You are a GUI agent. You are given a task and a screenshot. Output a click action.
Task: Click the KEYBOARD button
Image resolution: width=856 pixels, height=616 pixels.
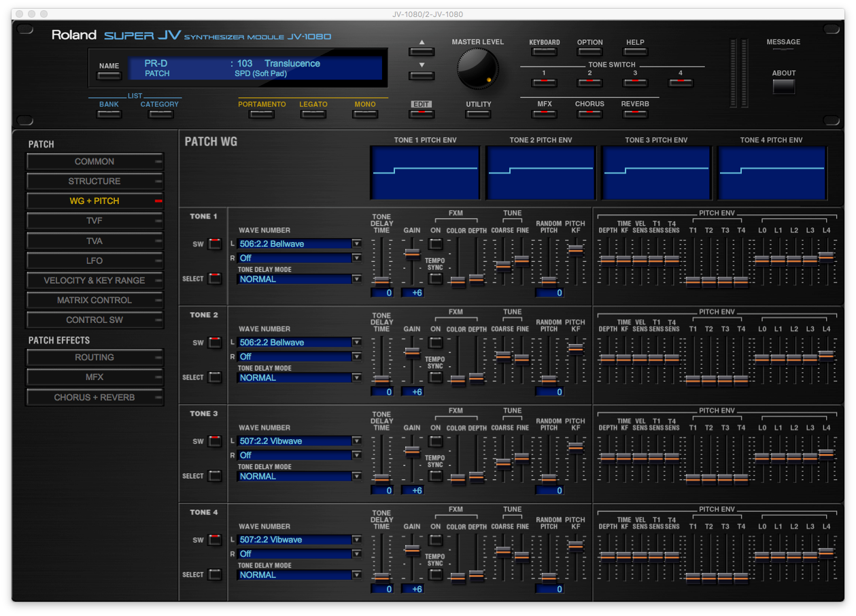[544, 52]
